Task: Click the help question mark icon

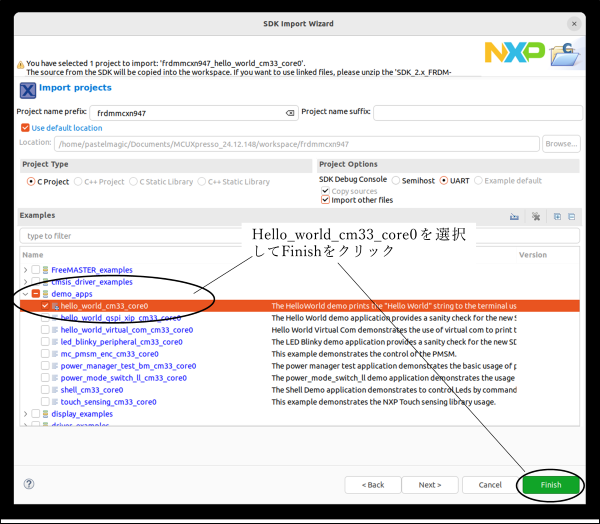Action: pos(29,484)
